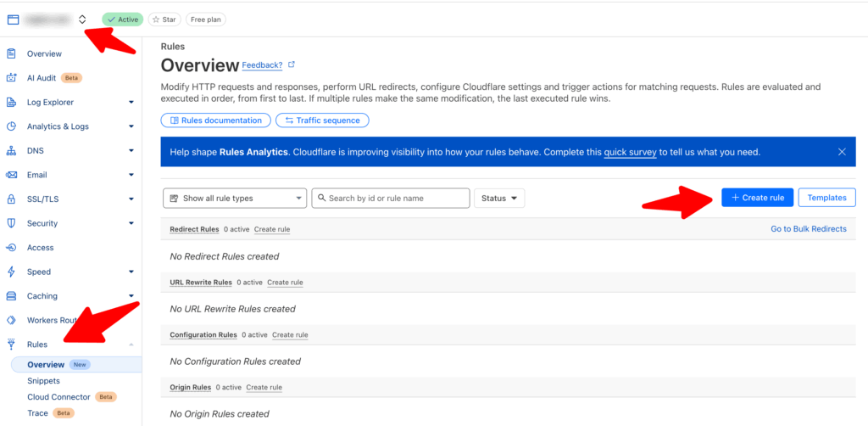This screenshot has height=426, width=868.
Task: Click the Speed lightning bolt icon
Action: (10, 272)
